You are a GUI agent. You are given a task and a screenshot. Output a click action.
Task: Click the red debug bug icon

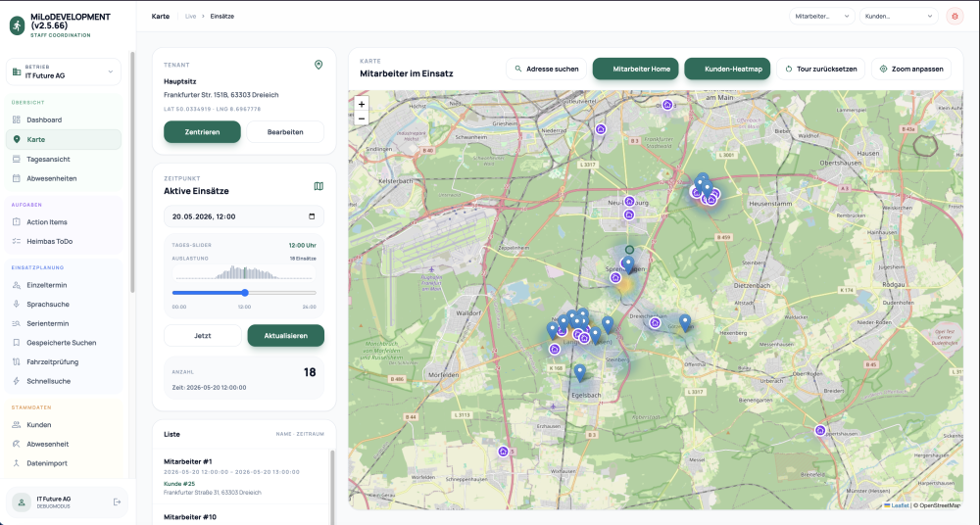[955, 17]
